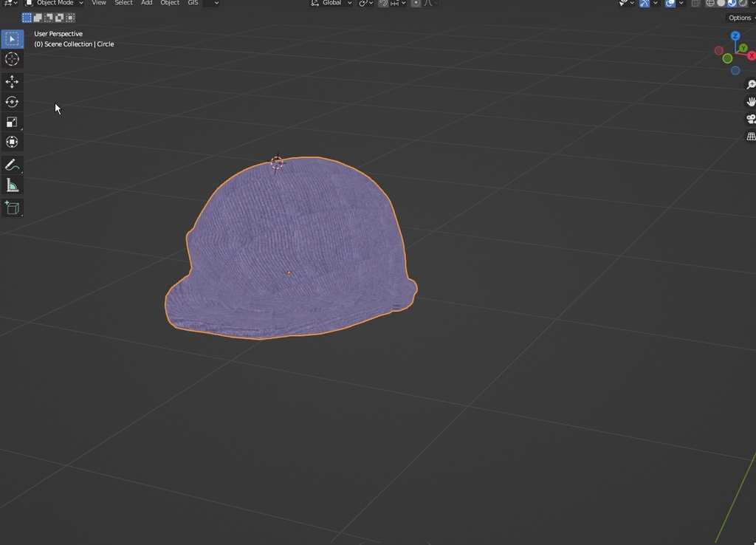Click the hand pan view button

750,102
